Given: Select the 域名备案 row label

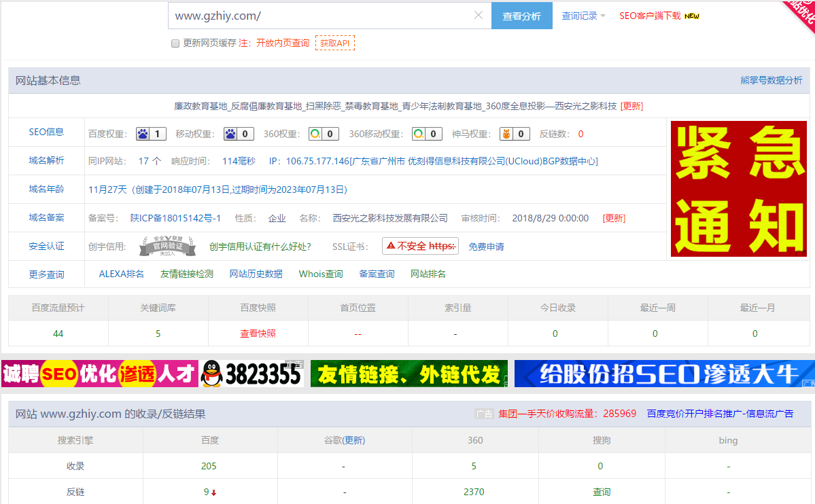Looking at the screenshot, I should [x=46, y=218].
